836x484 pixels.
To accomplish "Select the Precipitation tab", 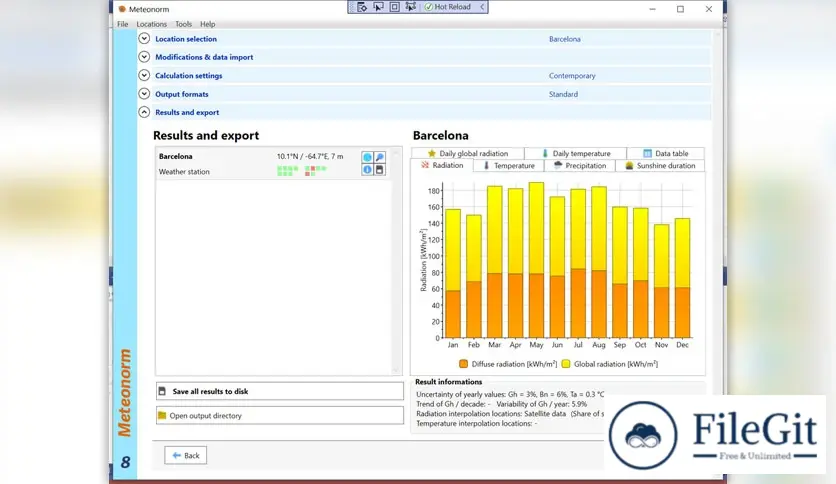I will click(580, 166).
